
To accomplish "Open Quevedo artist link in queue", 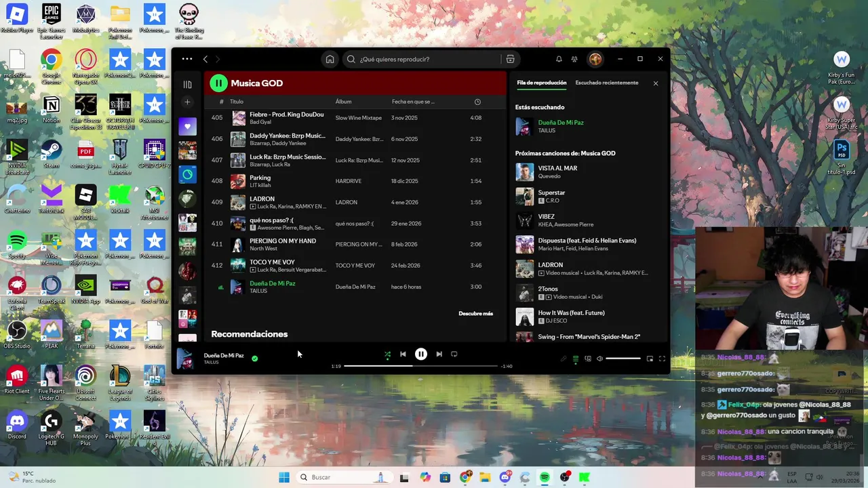I will click(x=549, y=176).
